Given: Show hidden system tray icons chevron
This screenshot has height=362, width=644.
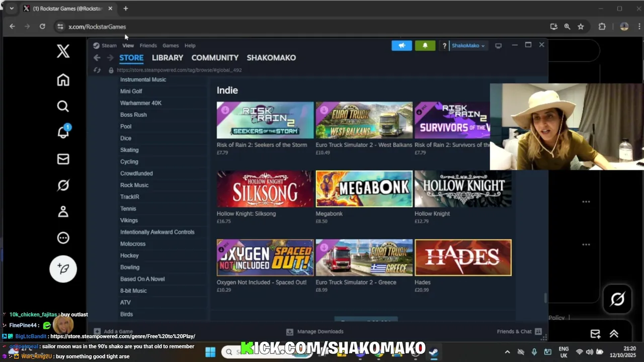Looking at the screenshot, I should click(x=507, y=352).
